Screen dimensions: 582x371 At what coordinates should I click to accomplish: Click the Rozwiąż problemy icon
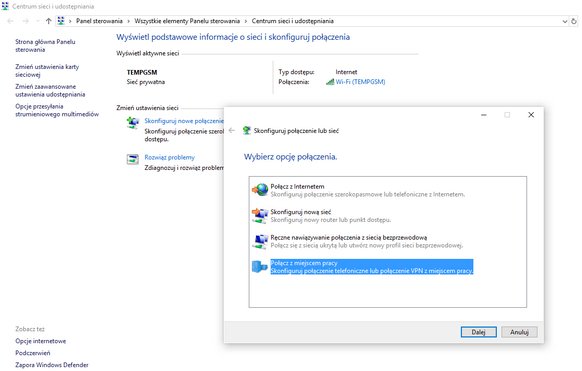coord(133,160)
